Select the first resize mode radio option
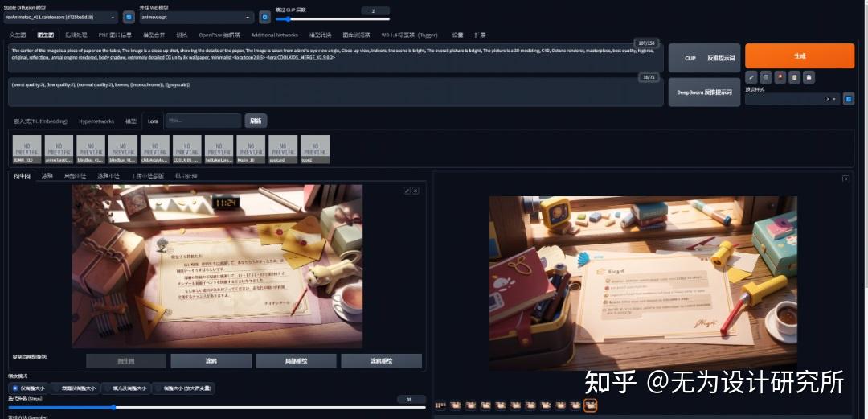 pos(29,388)
